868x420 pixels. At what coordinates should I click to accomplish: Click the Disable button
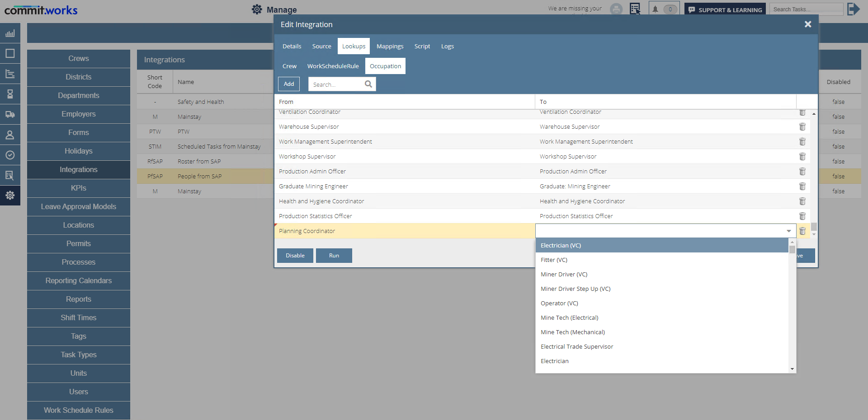click(x=295, y=256)
